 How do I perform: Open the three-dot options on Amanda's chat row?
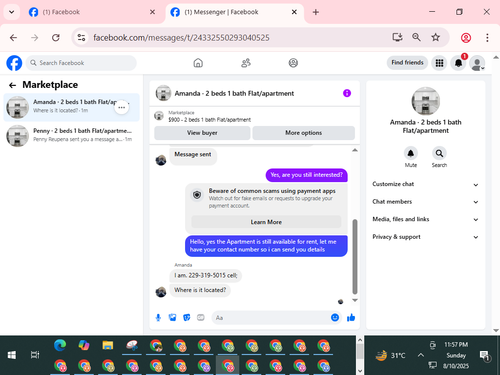(122, 107)
